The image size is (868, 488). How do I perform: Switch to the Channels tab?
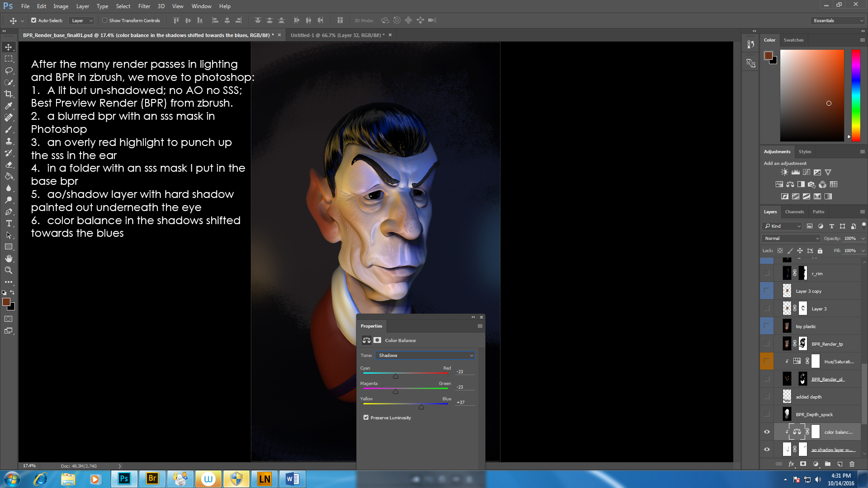[x=794, y=212]
